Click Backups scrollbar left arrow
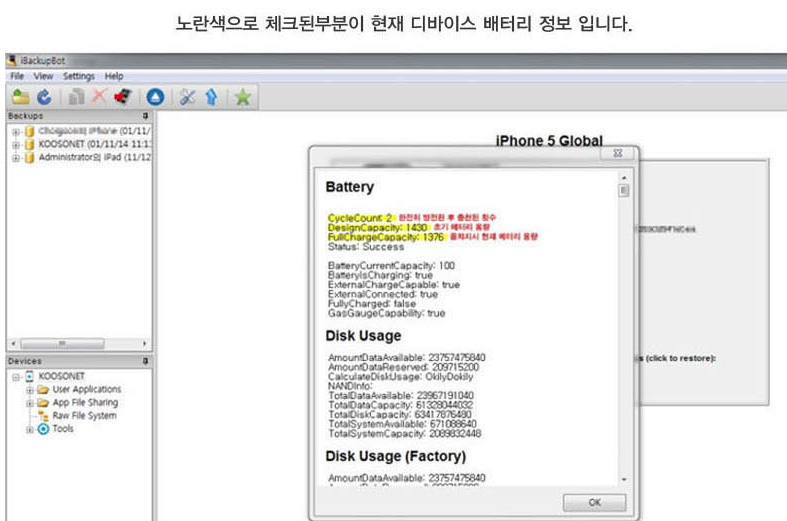Viewport: 787px width, 521px height. [14, 344]
